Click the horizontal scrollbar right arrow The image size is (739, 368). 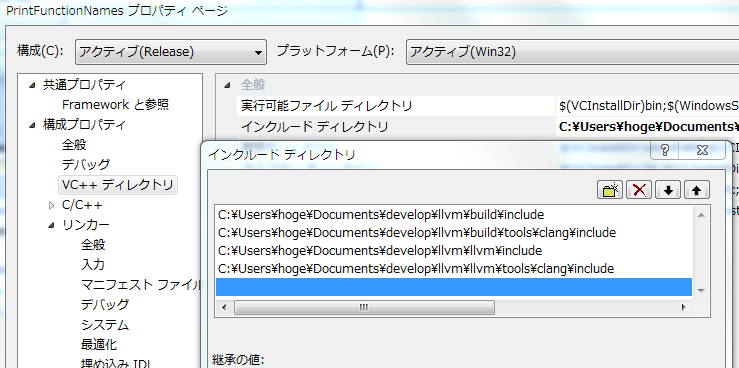pos(683,308)
